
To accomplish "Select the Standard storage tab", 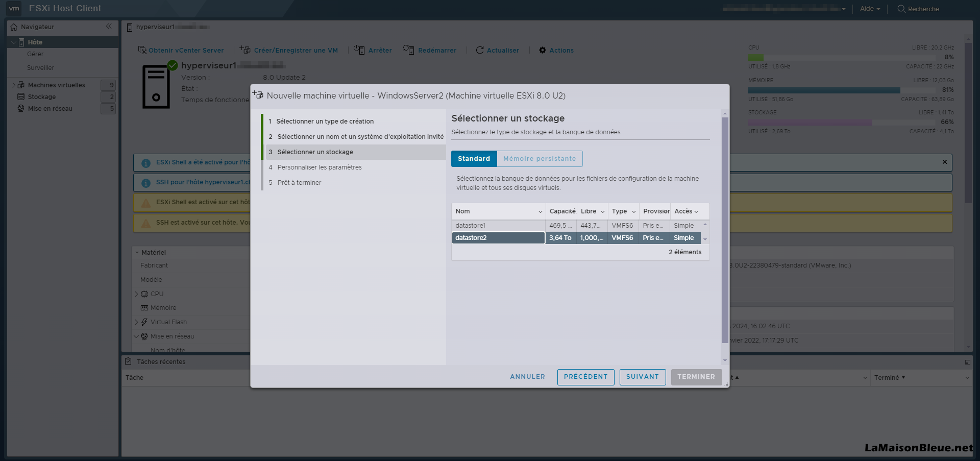I will (x=474, y=159).
